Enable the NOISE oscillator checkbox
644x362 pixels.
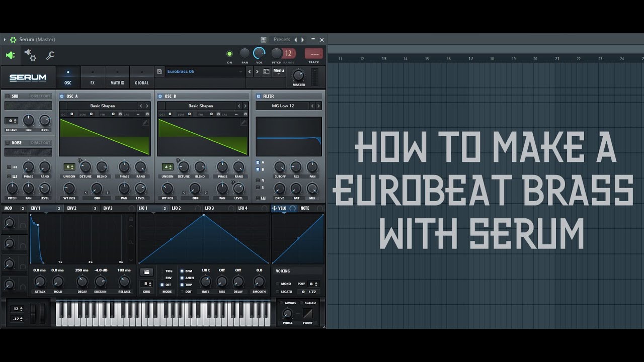click(8, 143)
